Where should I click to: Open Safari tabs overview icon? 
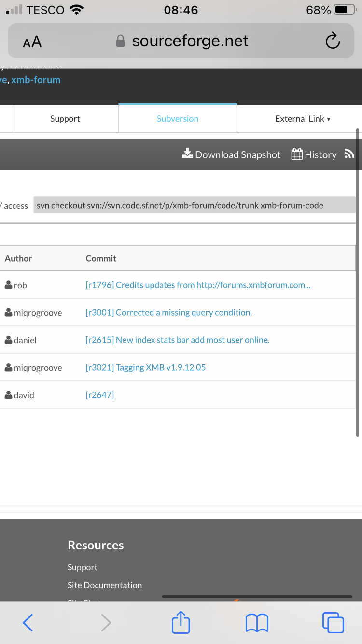click(333, 622)
